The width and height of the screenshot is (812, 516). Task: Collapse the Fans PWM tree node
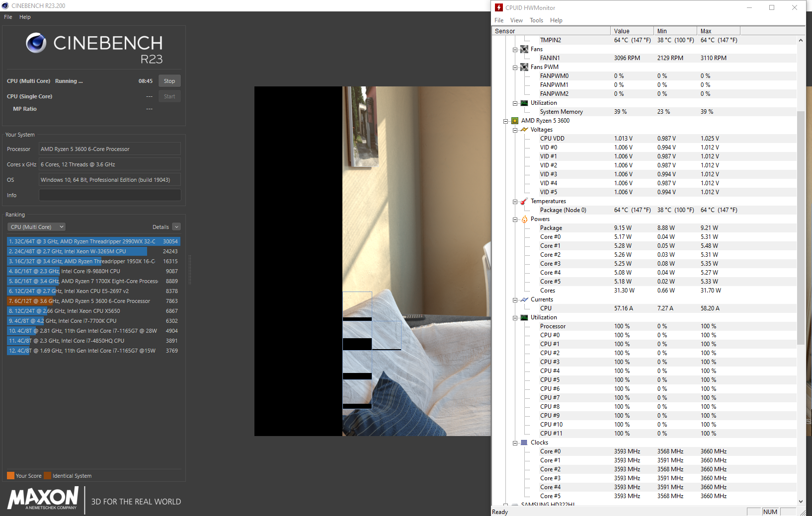(515, 68)
